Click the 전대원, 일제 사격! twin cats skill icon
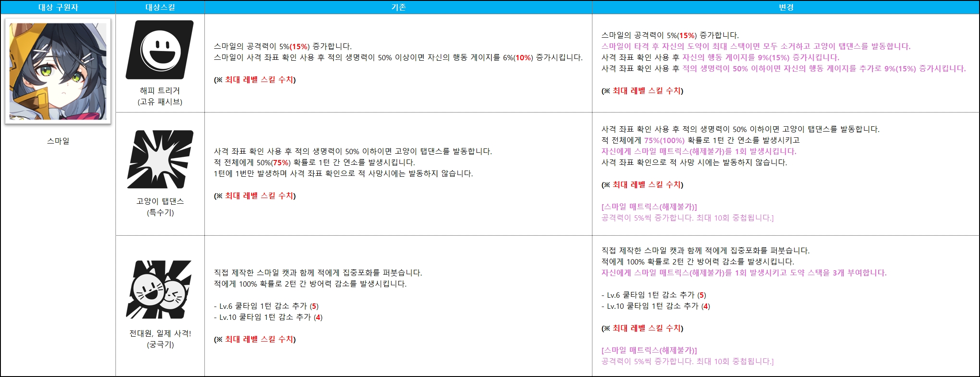This screenshot has width=980, height=377. [160, 289]
